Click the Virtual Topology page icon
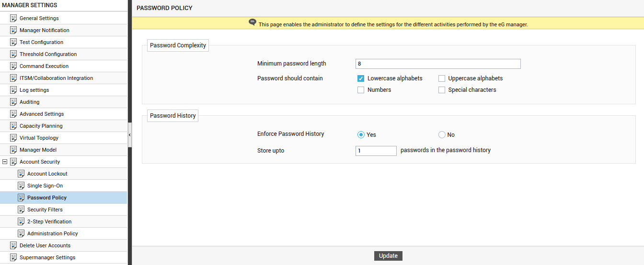This screenshot has height=265, width=644. pyautogui.click(x=13, y=138)
